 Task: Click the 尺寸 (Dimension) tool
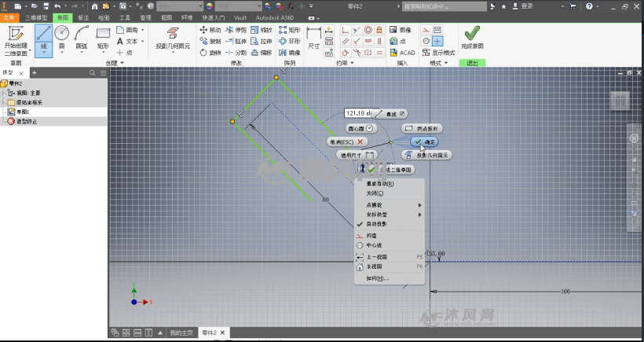coord(314,39)
